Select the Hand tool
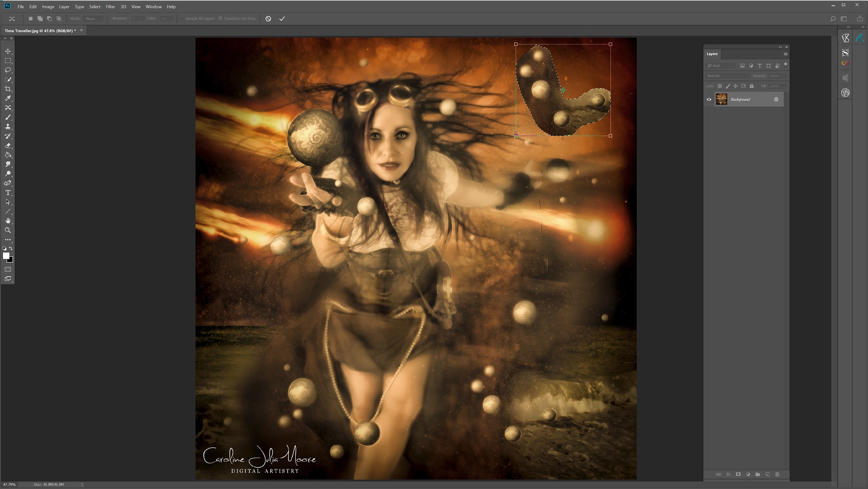Screen dimensions: 868x489 [8, 221]
